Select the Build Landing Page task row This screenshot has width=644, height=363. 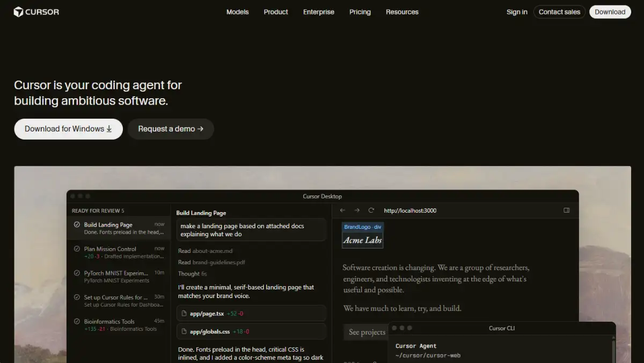pos(119,228)
